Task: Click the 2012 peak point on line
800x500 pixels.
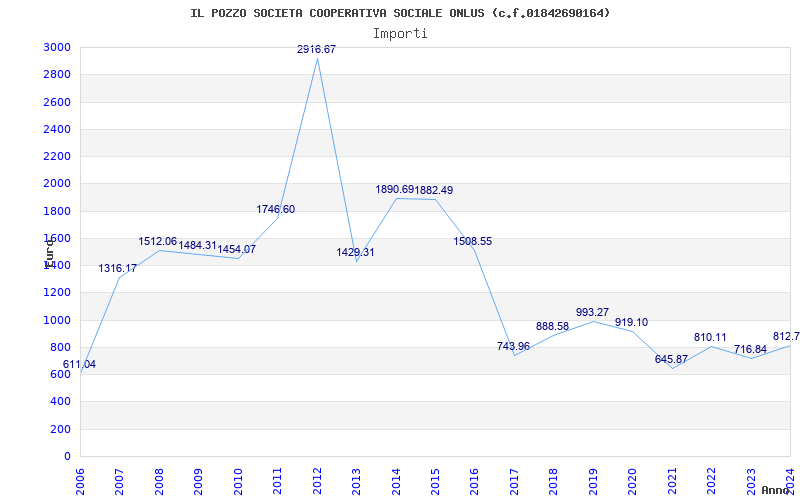Action: point(317,58)
